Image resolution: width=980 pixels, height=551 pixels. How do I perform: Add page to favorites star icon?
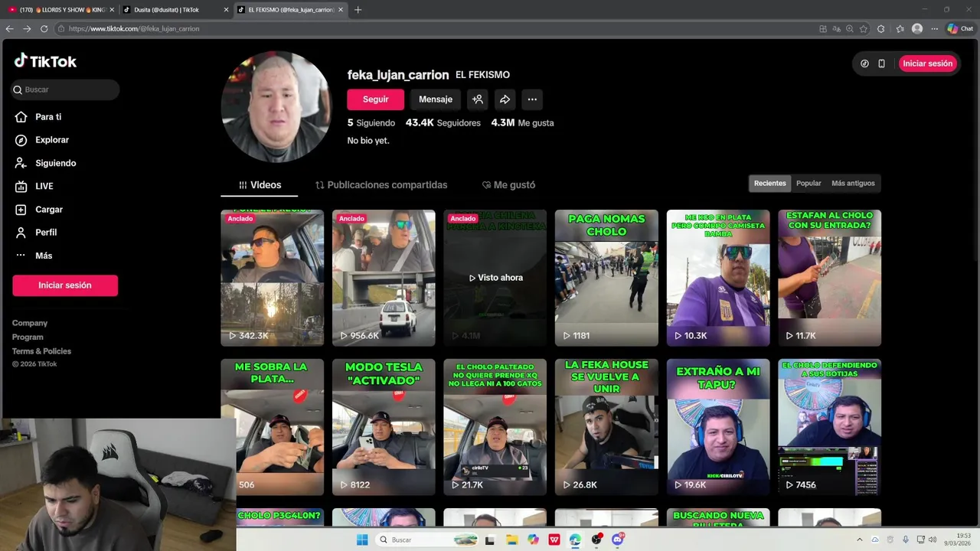click(x=864, y=28)
